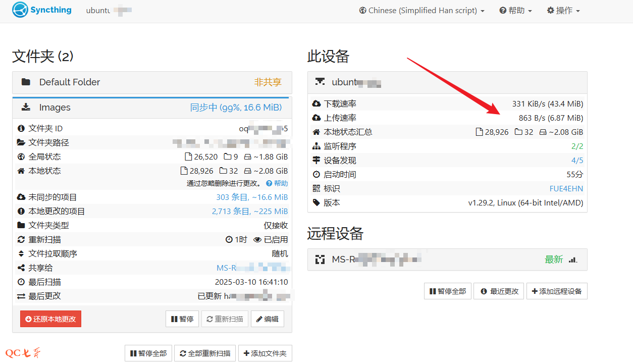Click the Syncthing logo icon
The image size is (633, 364).
(x=20, y=10)
